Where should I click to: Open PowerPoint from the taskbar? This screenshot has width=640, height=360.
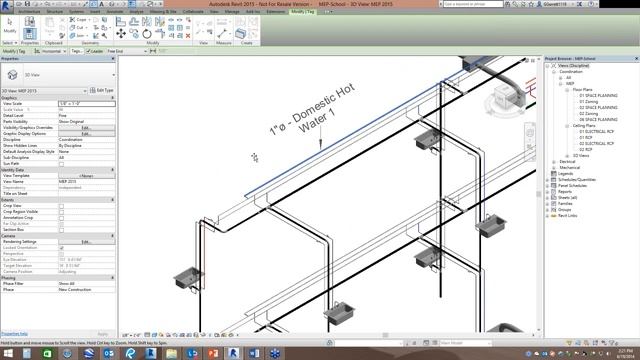(213, 353)
